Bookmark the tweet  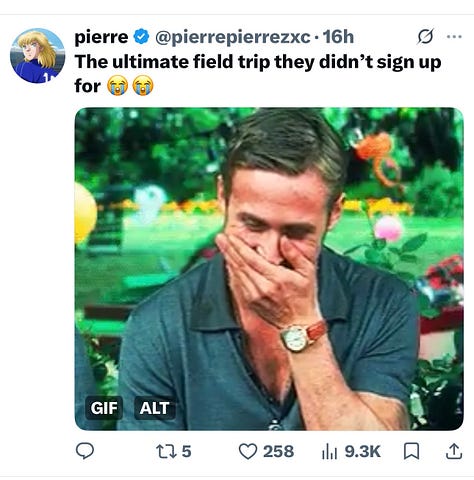point(411,452)
